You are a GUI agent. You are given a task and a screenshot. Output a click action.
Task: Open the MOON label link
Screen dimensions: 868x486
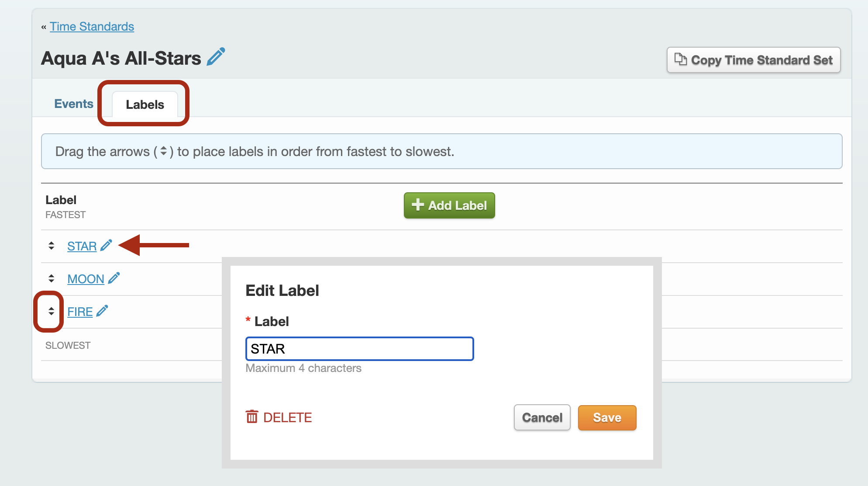click(86, 279)
